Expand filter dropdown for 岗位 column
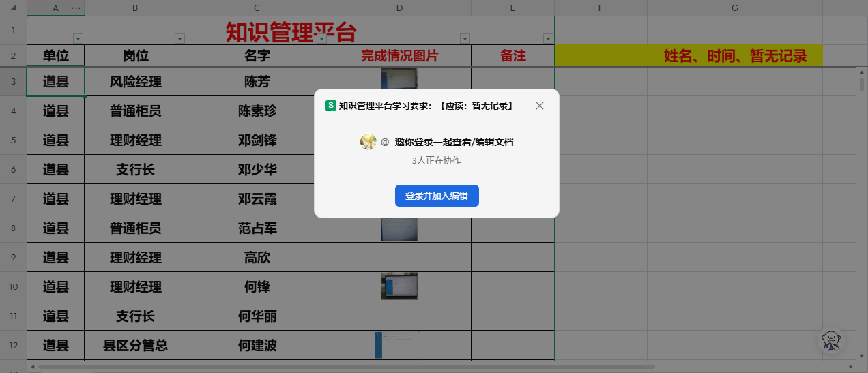This screenshot has height=373, width=868. pyautogui.click(x=179, y=38)
